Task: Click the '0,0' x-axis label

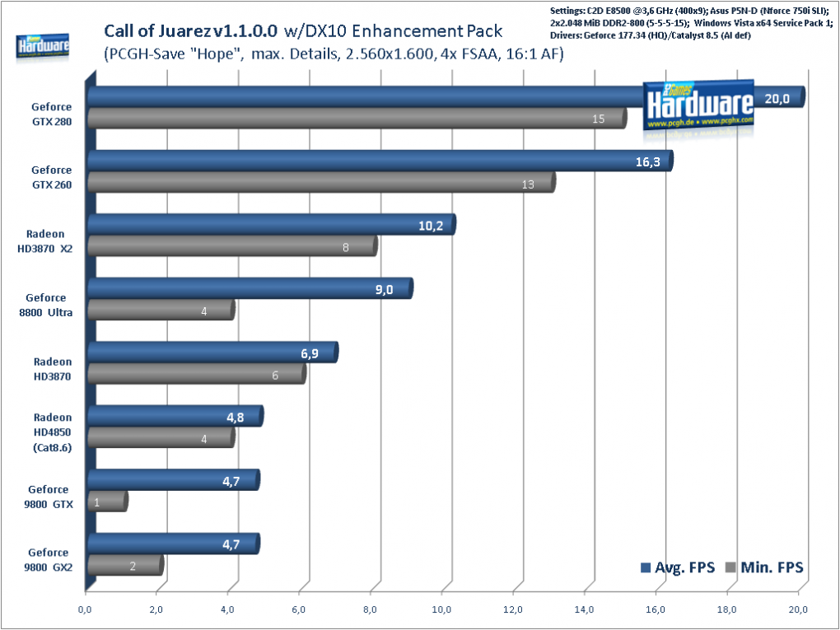Action: [x=85, y=609]
